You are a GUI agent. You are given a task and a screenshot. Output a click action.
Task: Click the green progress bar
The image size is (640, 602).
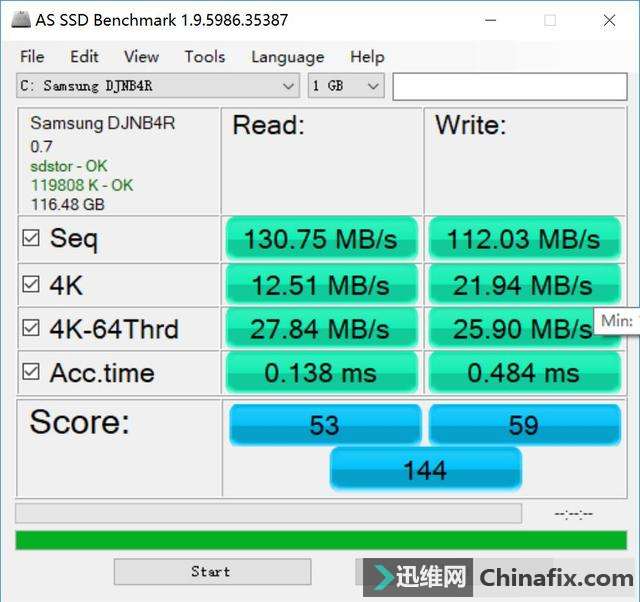click(321, 540)
